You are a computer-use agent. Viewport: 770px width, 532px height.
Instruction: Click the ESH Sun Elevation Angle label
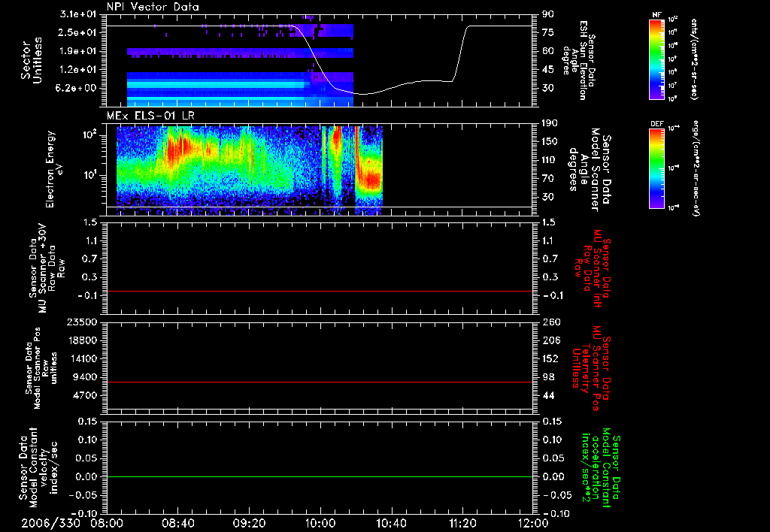click(x=578, y=60)
